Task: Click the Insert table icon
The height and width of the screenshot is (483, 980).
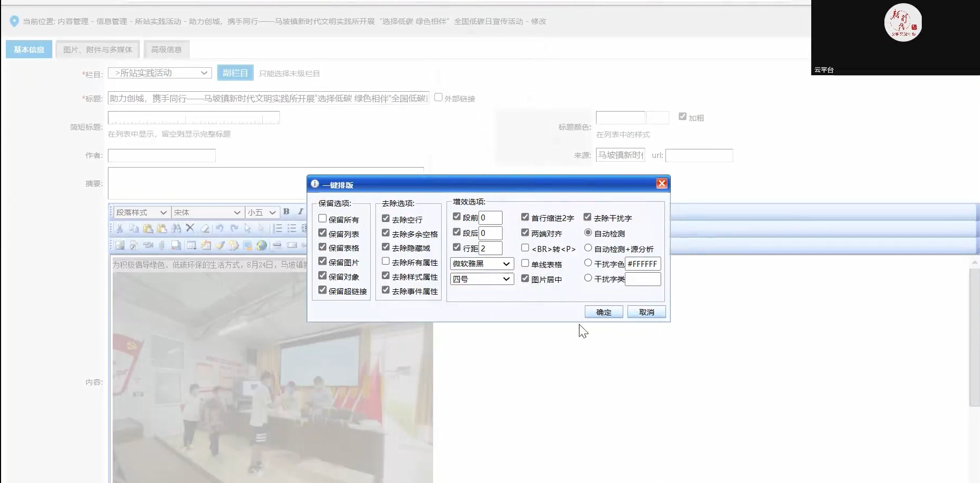Action: coord(191,246)
